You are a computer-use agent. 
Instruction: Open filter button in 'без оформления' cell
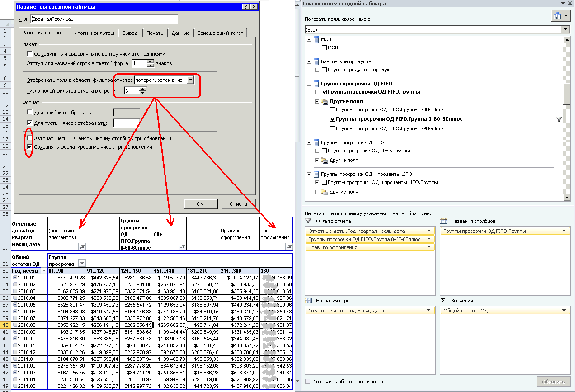289,246
